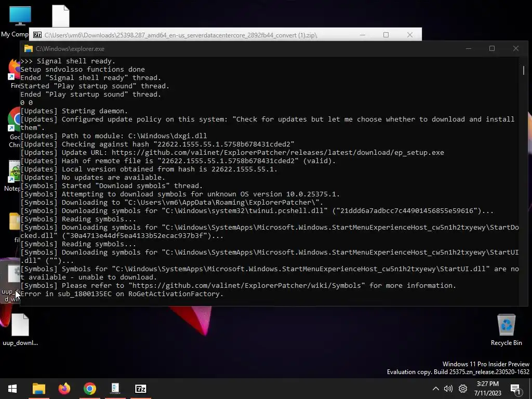The image size is (532, 399).
Task: Click the AppData\Roaming\ExplorerPatcher download path line
Action: click(171, 202)
